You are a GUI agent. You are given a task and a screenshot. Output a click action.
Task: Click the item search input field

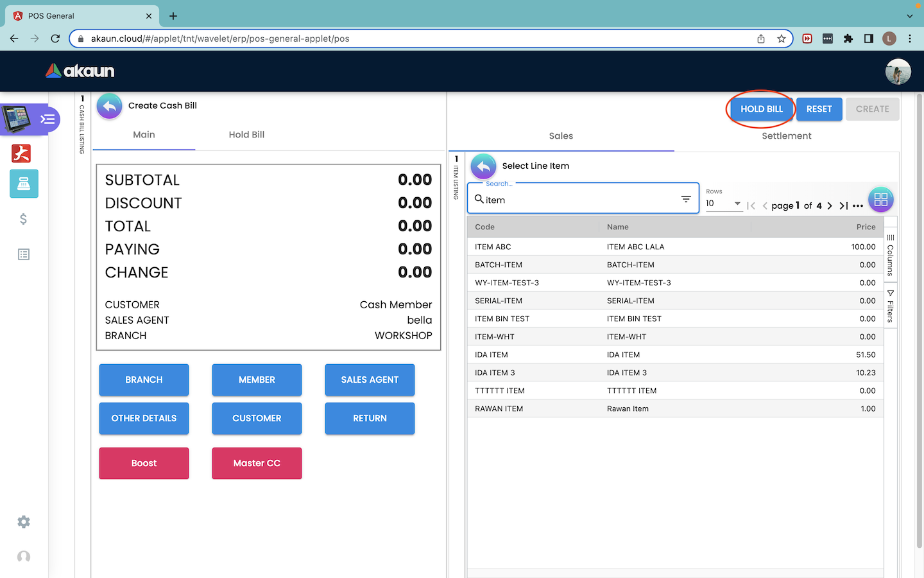[577, 200]
